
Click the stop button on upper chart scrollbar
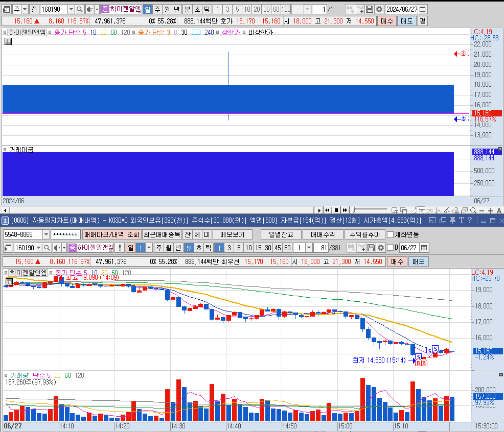tap(336, 210)
